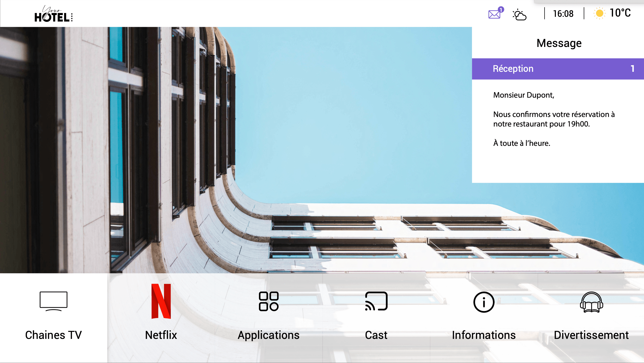Select the Chaines TV menu label
644x363 pixels.
tap(53, 335)
